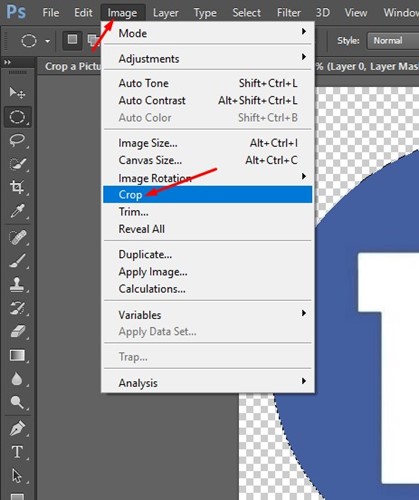Expand the collapsed tools panel arrows
Image resolution: width=419 pixels, height=500 pixels.
coord(7,62)
